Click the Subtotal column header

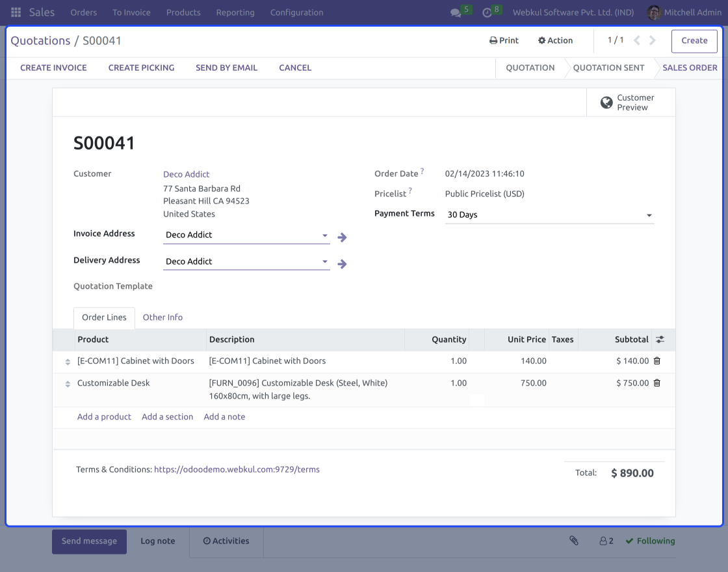[x=614, y=339]
